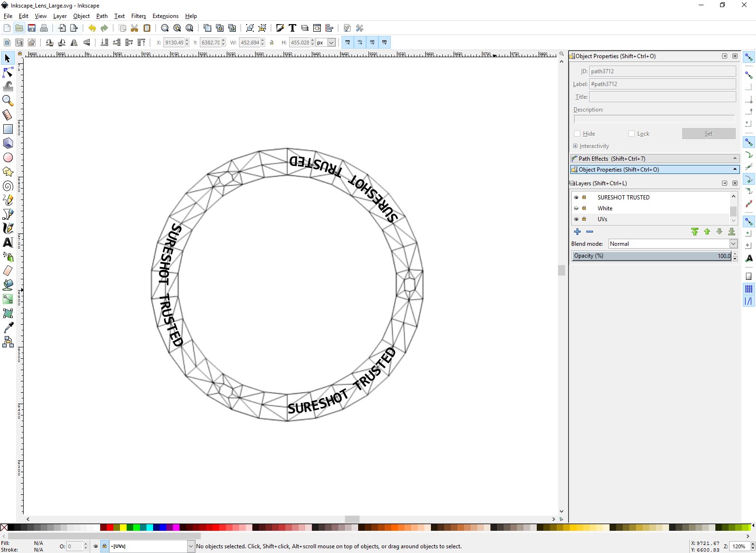Image resolution: width=756 pixels, height=553 pixels.
Task: Select the Eraser tool
Action: coord(8,271)
